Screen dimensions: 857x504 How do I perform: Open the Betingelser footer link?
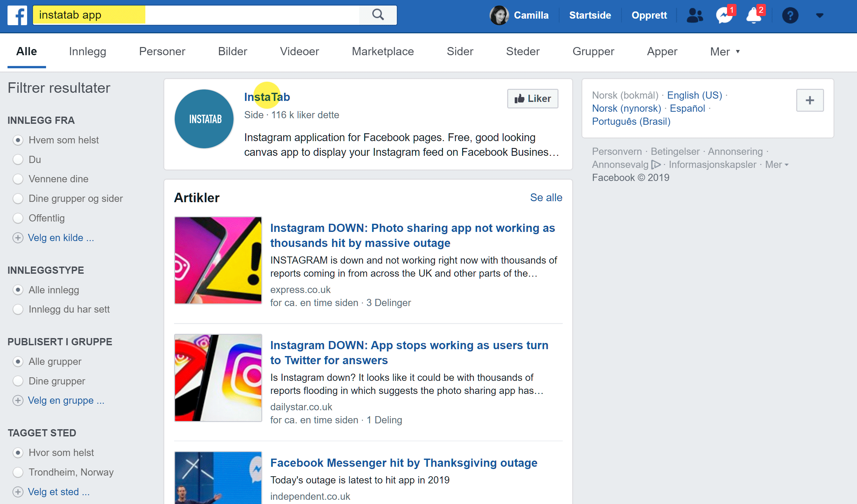click(675, 151)
